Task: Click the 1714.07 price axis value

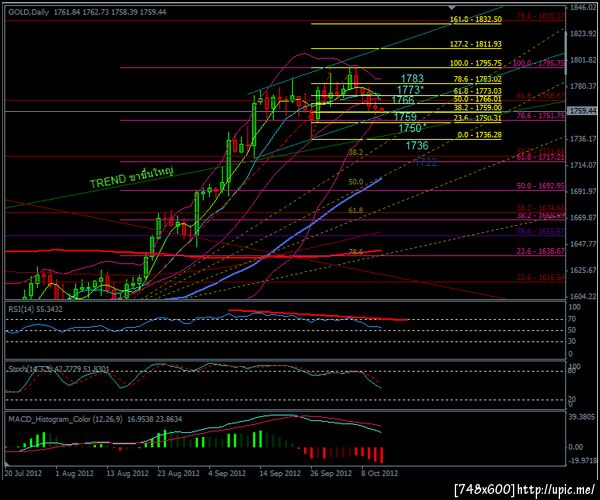Action: tap(583, 165)
